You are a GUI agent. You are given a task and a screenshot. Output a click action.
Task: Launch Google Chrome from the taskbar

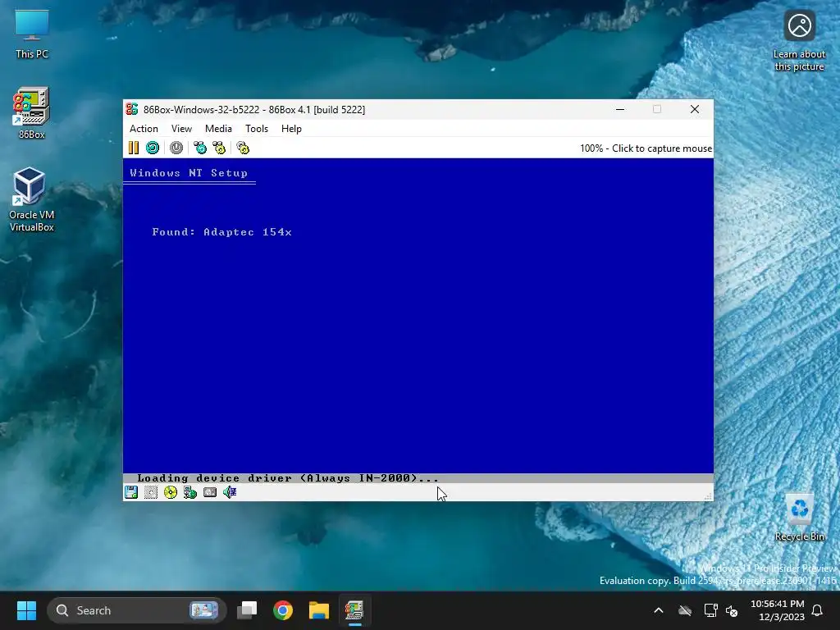283,610
